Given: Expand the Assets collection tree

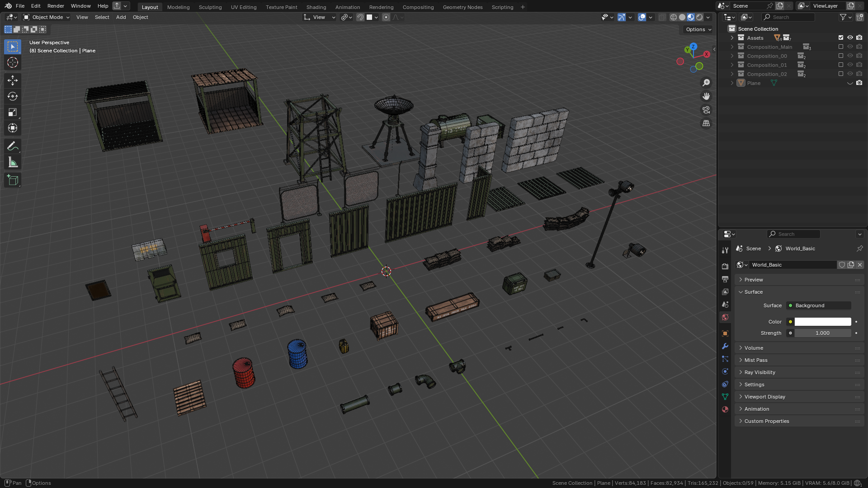Looking at the screenshot, I should click(732, 38).
